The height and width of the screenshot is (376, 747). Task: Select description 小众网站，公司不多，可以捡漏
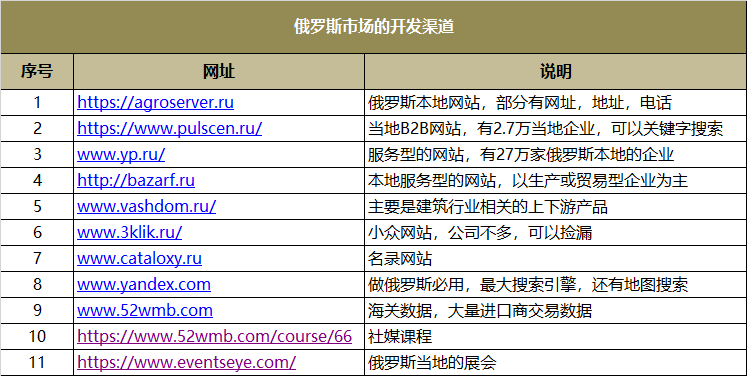[x=555, y=233]
